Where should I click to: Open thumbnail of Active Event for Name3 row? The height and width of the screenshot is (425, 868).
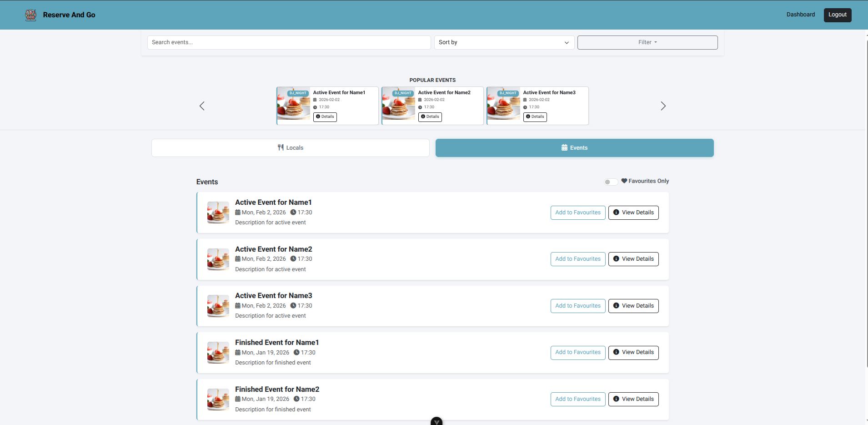(x=218, y=306)
